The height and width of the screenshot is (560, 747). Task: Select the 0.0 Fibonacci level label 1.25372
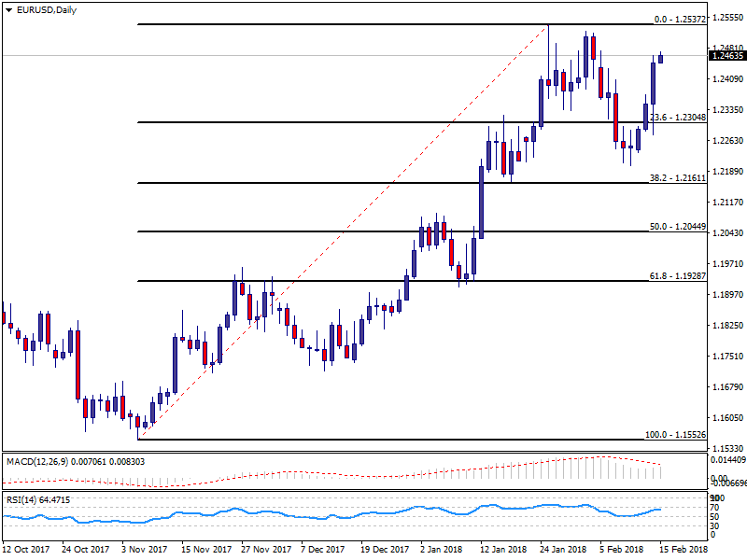pos(679,18)
